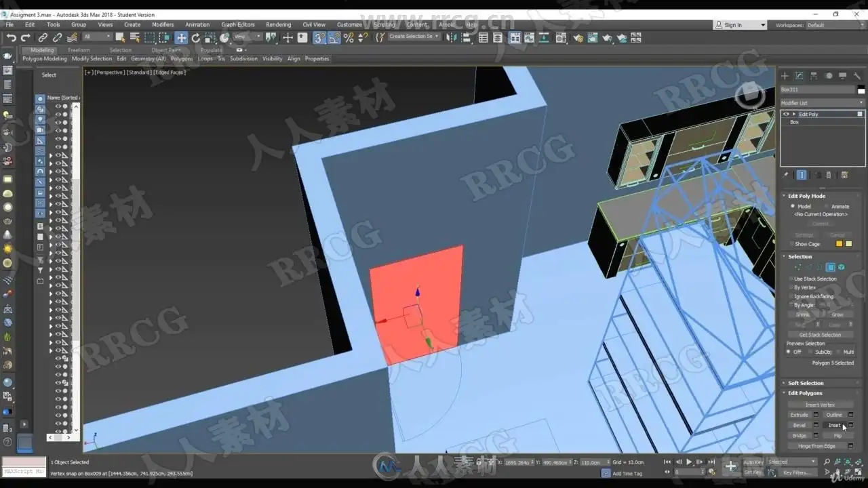Image resolution: width=868 pixels, height=488 pixels.
Task: Enable the Ignore Backfacing checkbox
Action: [x=791, y=296]
